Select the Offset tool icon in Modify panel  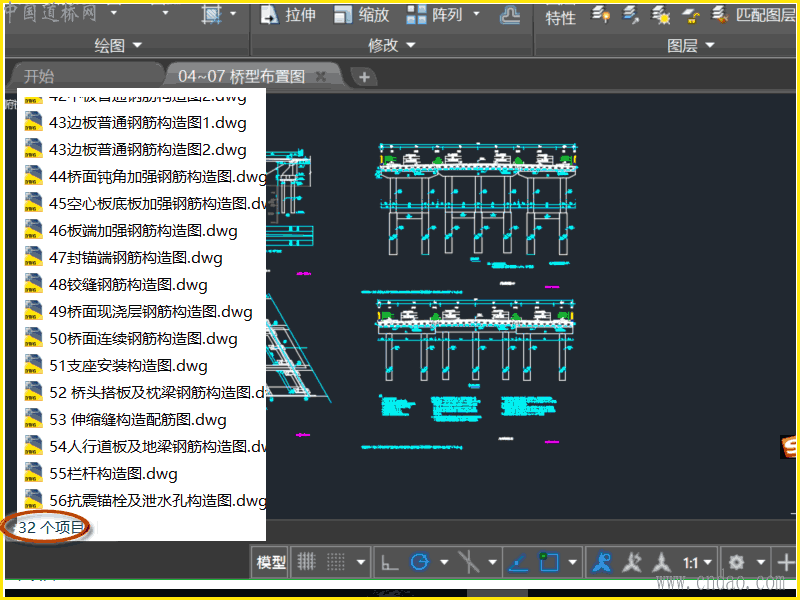(509, 15)
